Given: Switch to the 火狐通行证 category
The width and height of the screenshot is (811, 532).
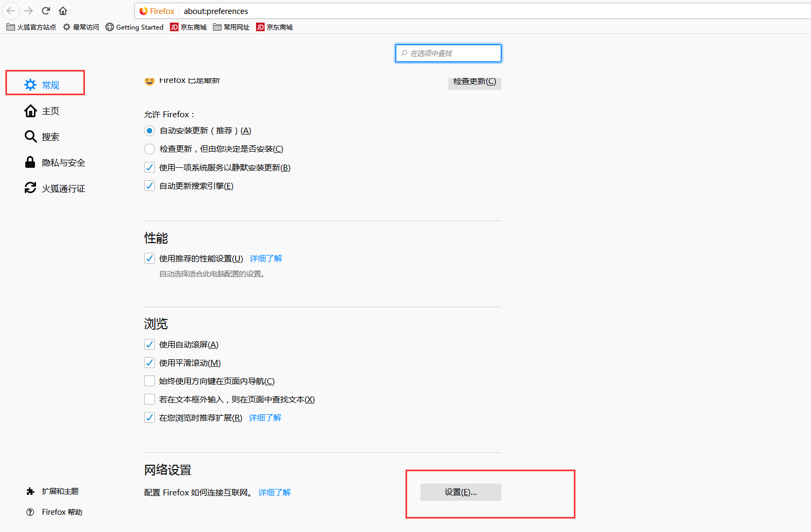Looking at the screenshot, I should tap(55, 188).
